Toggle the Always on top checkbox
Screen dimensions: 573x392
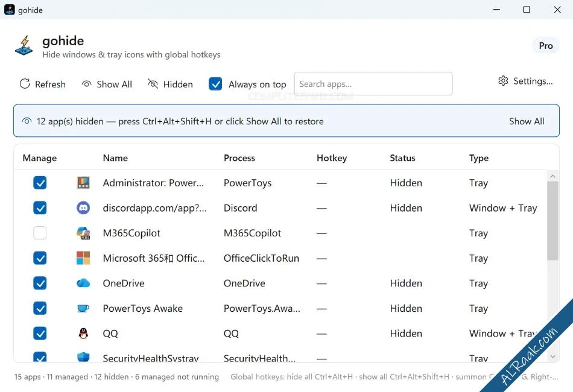(215, 84)
